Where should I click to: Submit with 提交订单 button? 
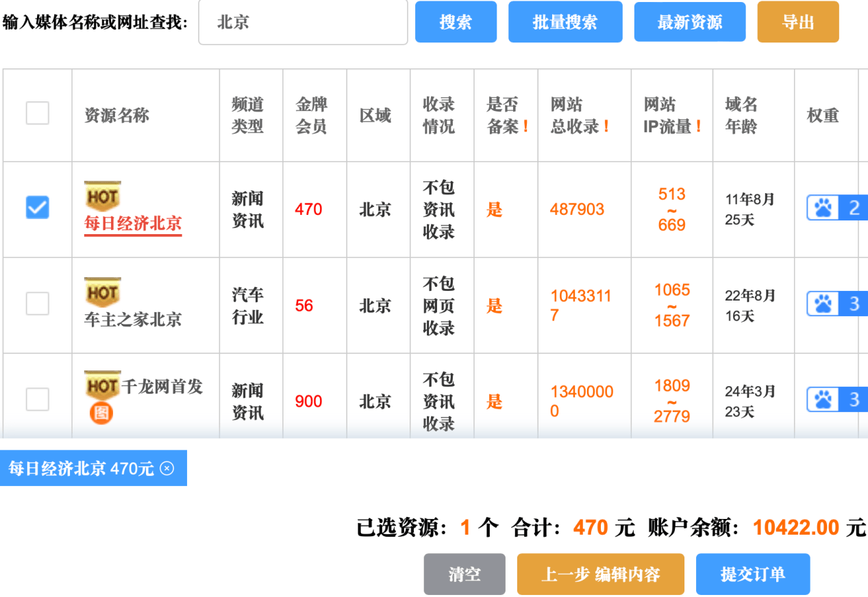pyautogui.click(x=753, y=574)
